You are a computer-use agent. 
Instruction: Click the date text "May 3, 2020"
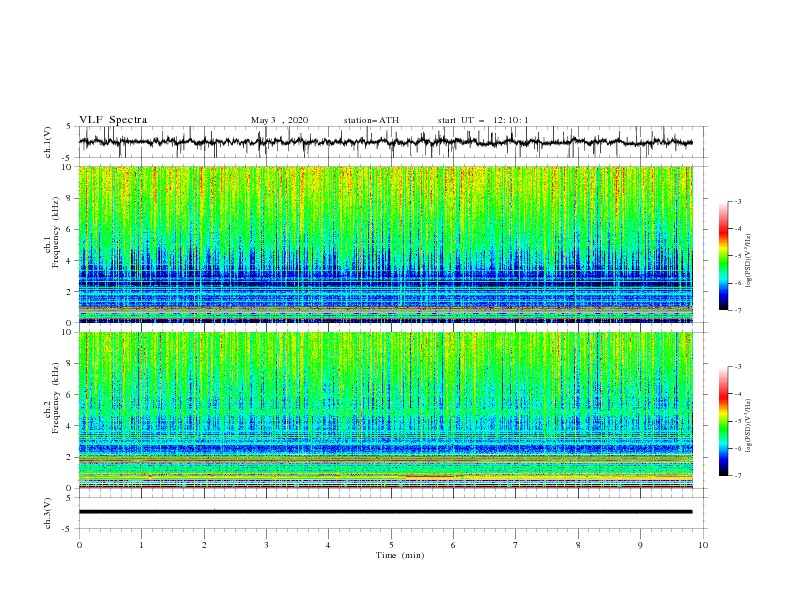279,120
